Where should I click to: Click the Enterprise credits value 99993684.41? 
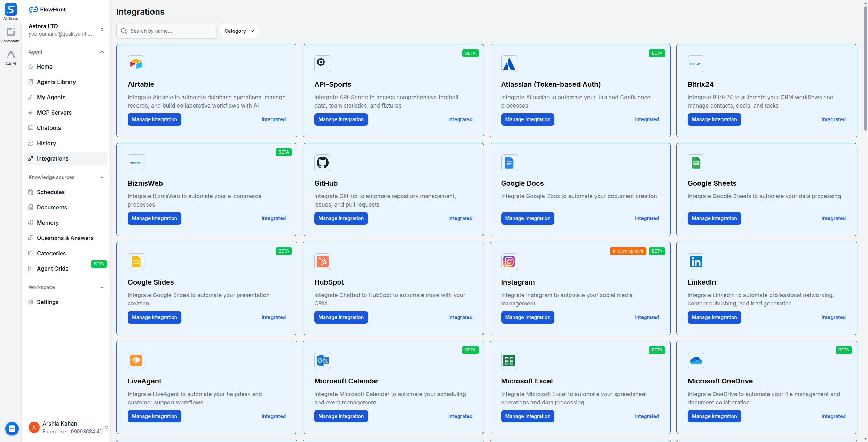86,432
